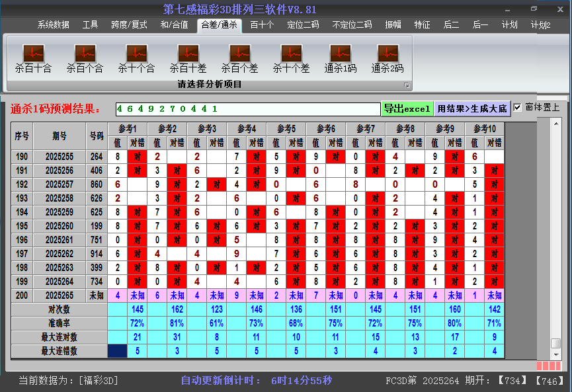
Task: Click the prediction result number field
Action: (x=247, y=108)
